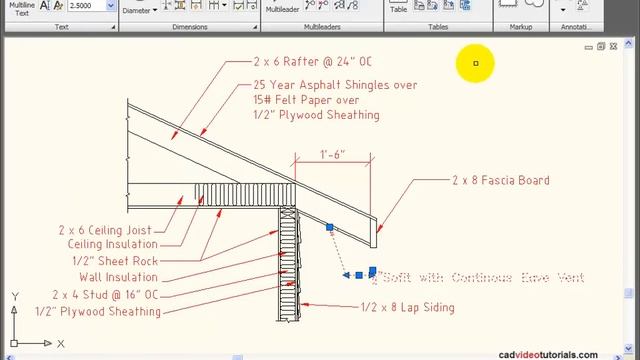Click the blue grip on the soffit line
The height and width of the screenshot is (360, 640).
pos(329,227)
